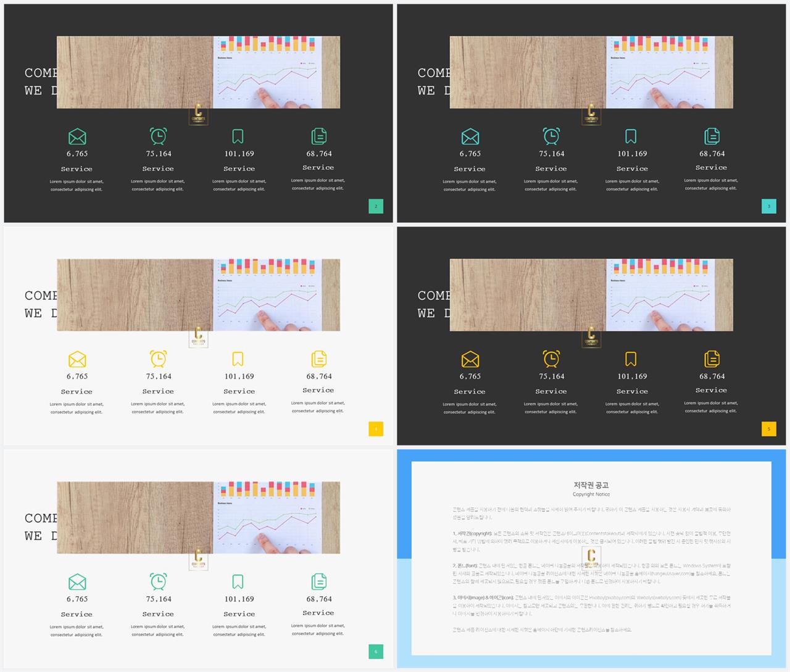Select the green alarm clock on light slide 6

pyautogui.click(x=158, y=581)
